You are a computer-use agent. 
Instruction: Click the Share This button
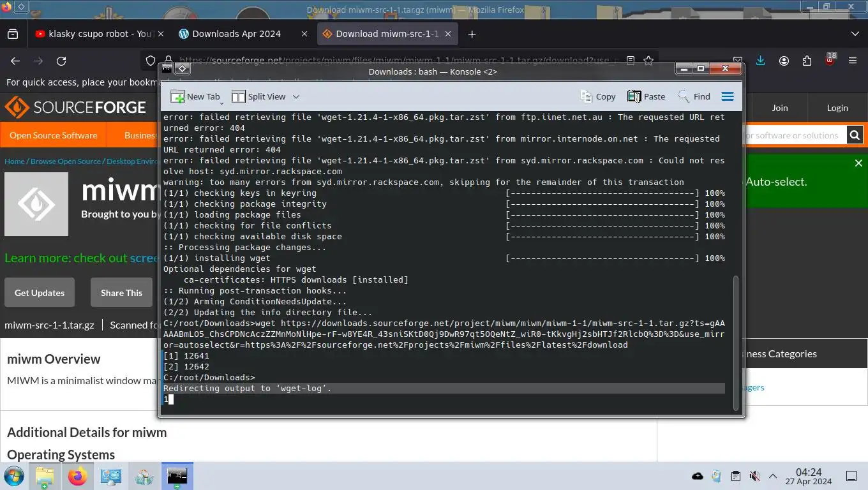coord(121,293)
